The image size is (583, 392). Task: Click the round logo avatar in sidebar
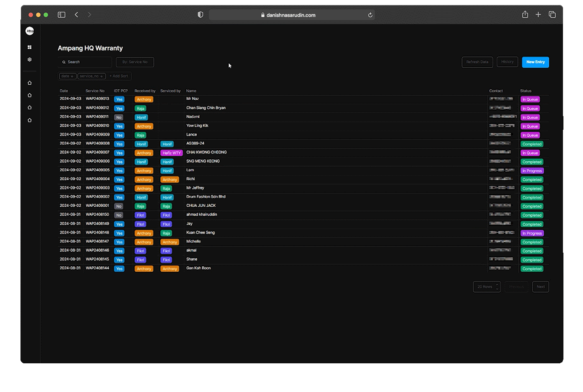coord(30,31)
